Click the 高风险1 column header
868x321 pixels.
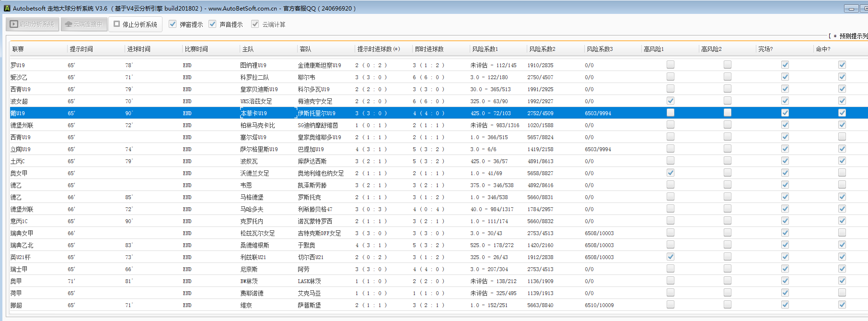pos(654,49)
